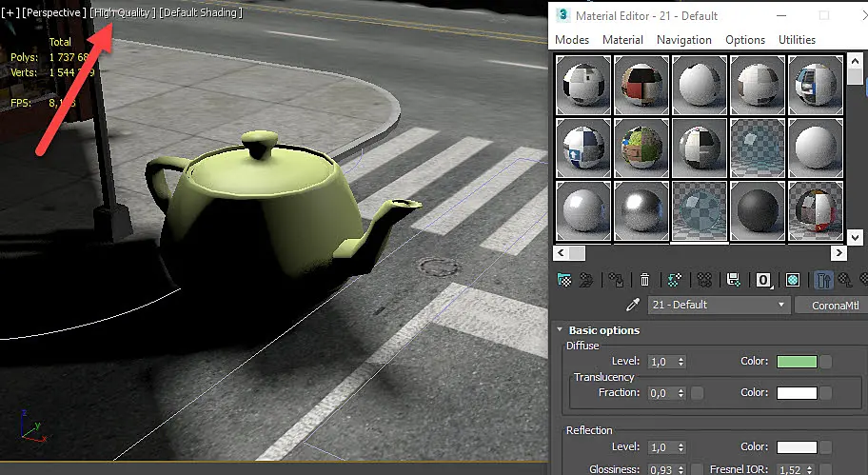Click the [+] viewport general menu
Viewport: 868px width, 475px height.
pyautogui.click(x=10, y=12)
